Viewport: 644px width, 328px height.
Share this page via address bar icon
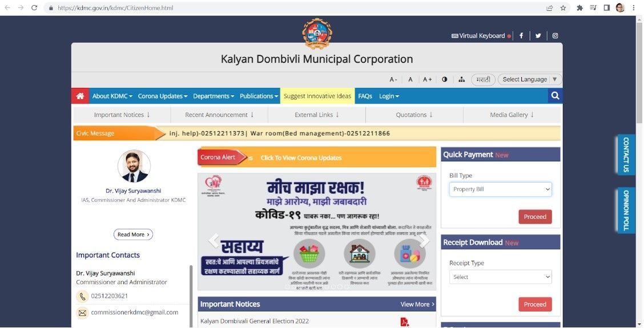pyautogui.click(x=550, y=8)
